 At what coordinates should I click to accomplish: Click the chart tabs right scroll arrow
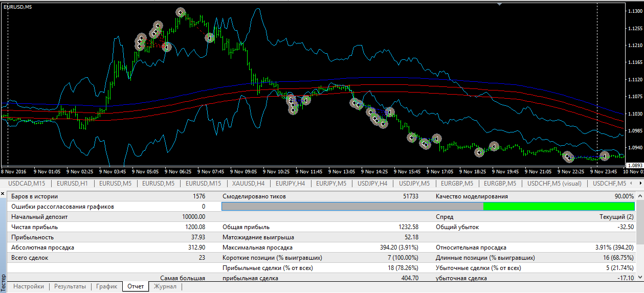640,183
